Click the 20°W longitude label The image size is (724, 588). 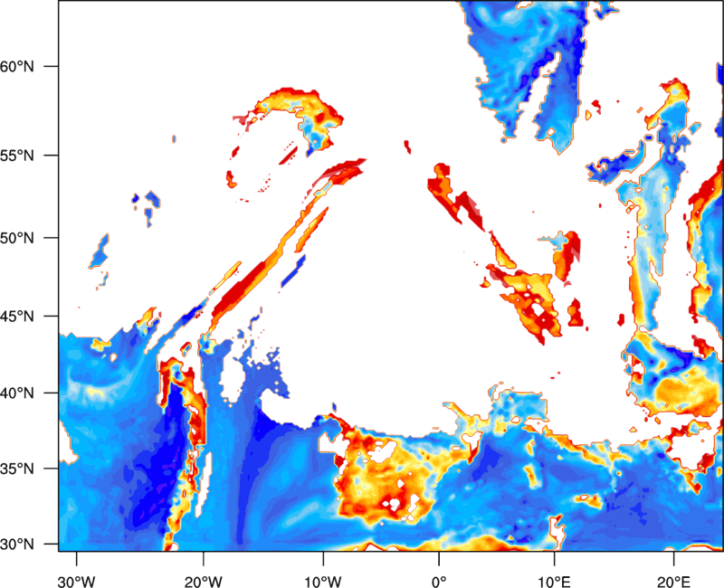(203, 582)
